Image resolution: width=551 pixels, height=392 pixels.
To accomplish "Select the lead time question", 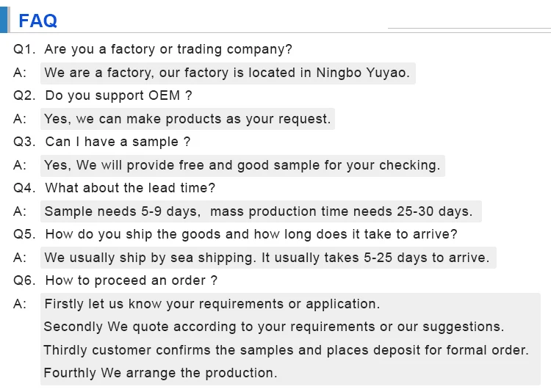I will coord(130,188).
